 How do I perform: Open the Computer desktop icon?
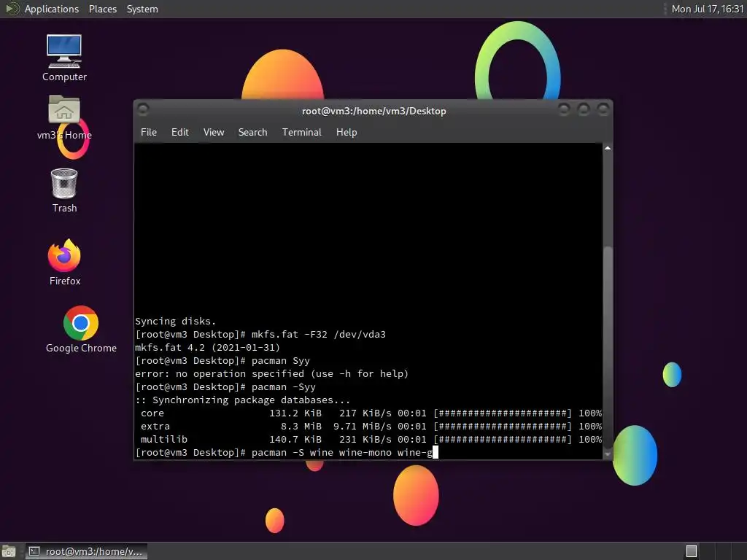point(64,51)
